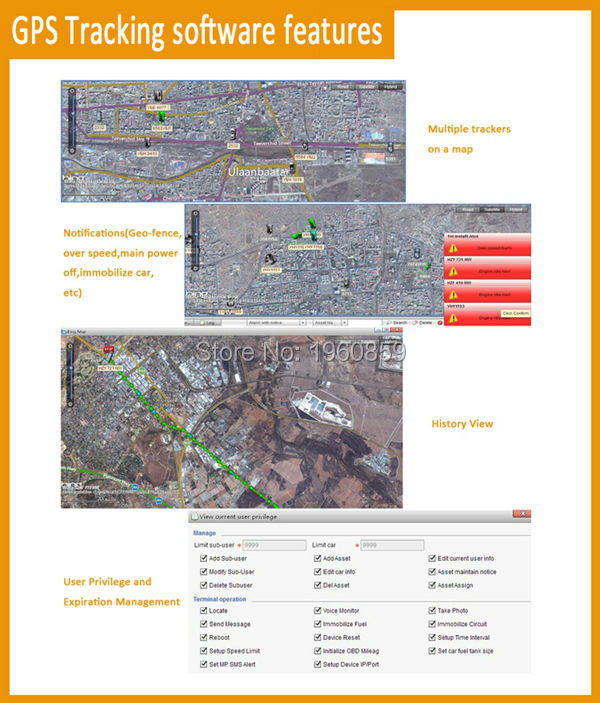Close the user privilege dialog
The height and width of the screenshot is (703, 600).
pos(522,516)
